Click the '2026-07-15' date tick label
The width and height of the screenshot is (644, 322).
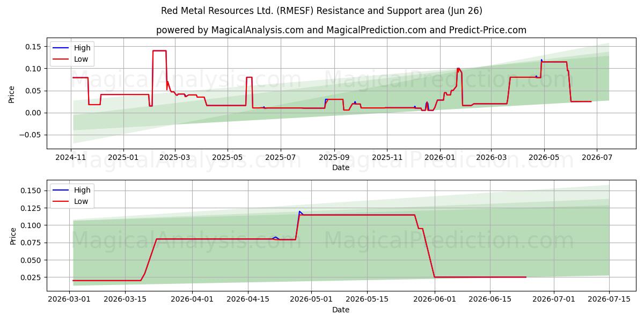609,299
